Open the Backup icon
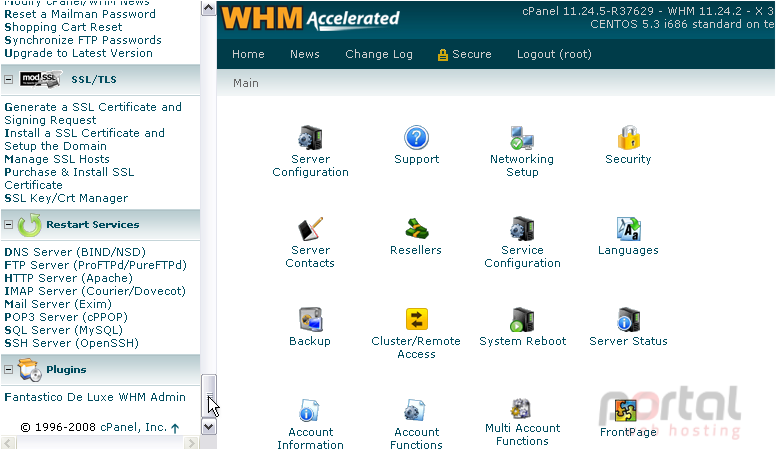 click(310, 320)
